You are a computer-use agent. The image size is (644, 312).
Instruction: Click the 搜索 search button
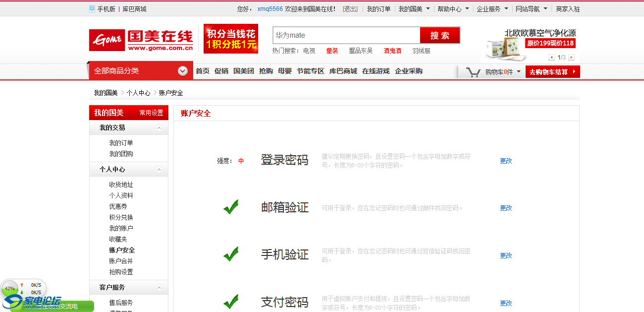440,35
